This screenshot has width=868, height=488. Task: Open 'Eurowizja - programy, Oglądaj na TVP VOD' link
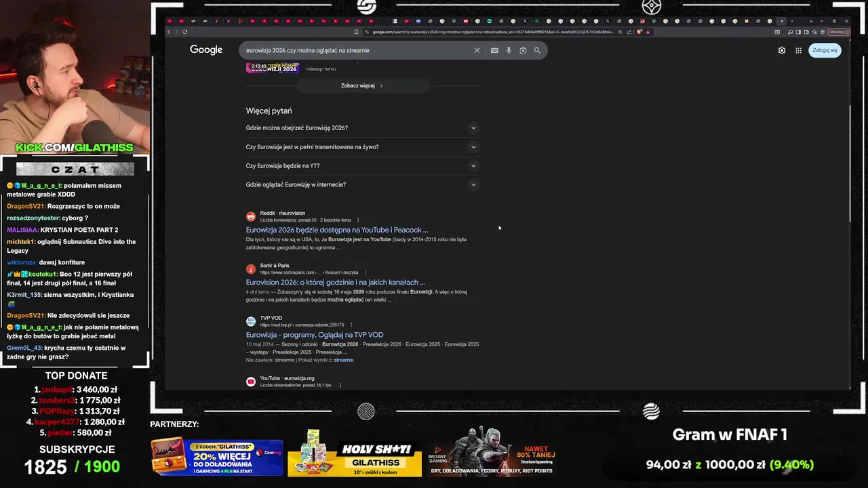(315, 335)
